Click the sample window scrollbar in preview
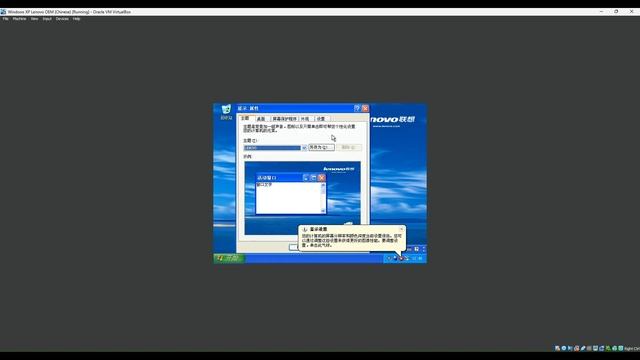The height and width of the screenshot is (360, 640). click(x=323, y=198)
